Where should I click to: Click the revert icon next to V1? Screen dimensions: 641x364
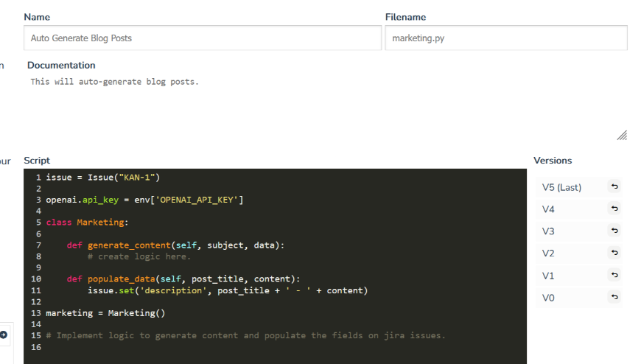(x=614, y=275)
